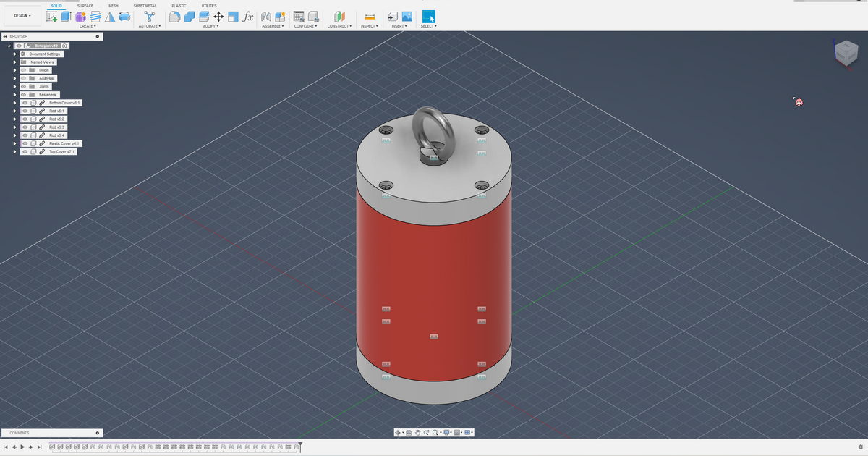Open the Modify menu

(210, 26)
